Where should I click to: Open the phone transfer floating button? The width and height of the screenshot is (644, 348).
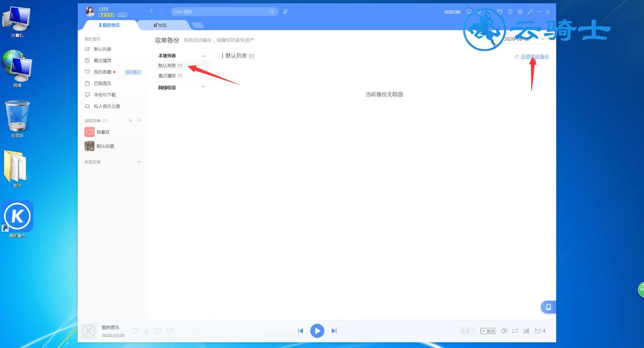549,307
